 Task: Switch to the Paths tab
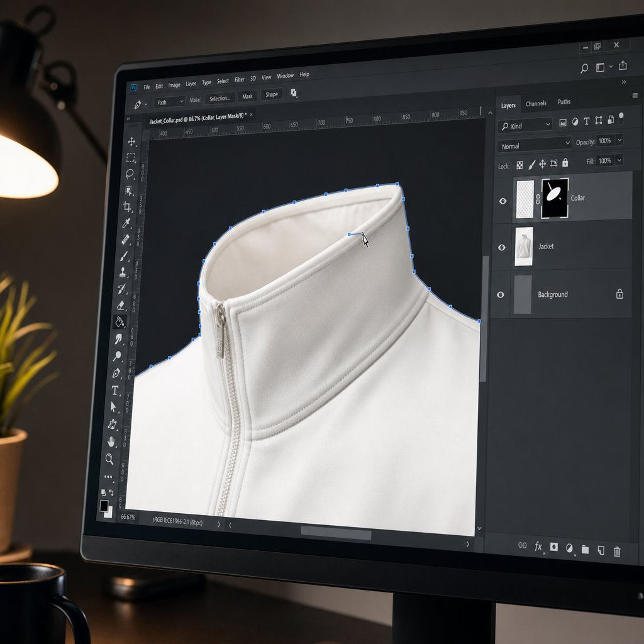pyautogui.click(x=564, y=101)
